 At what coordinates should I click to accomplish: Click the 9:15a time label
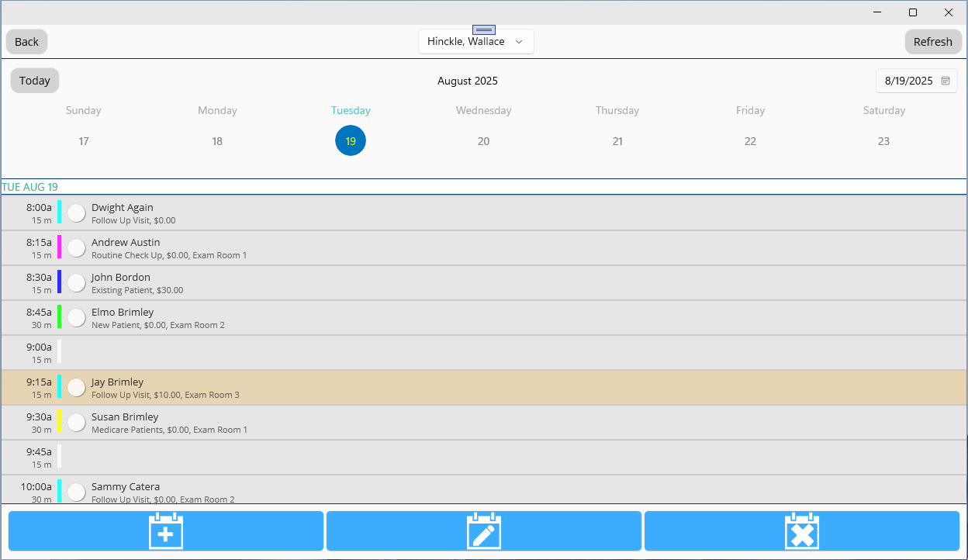(39, 382)
